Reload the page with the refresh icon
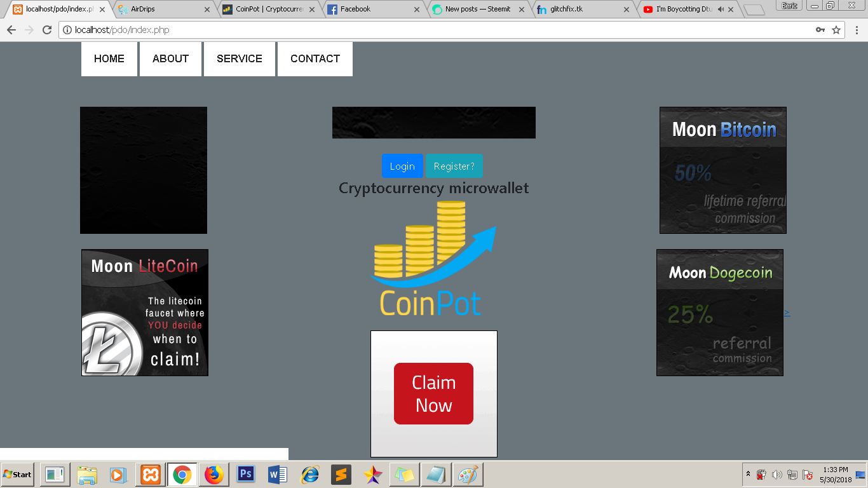This screenshot has width=868, height=488. (46, 30)
